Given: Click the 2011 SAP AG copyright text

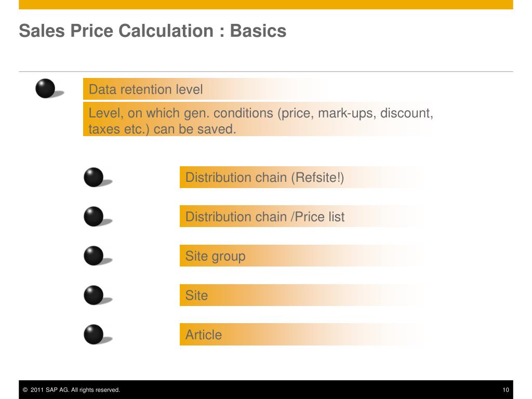Looking at the screenshot, I should [71, 390].
